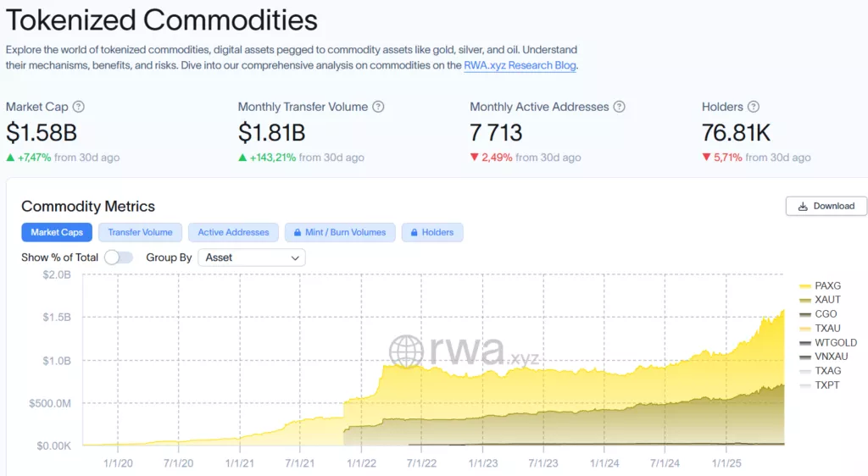Click the rwa.xyz globe watermark logo
The width and height of the screenshot is (868, 476).
point(406,351)
